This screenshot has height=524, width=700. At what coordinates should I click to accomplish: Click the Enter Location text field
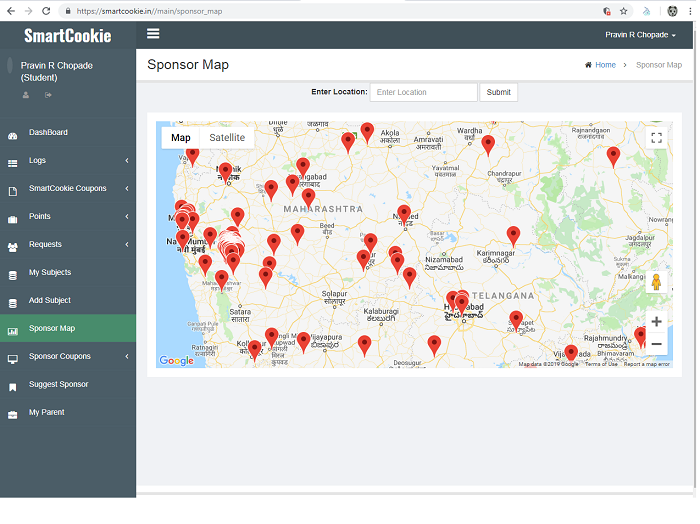423,92
